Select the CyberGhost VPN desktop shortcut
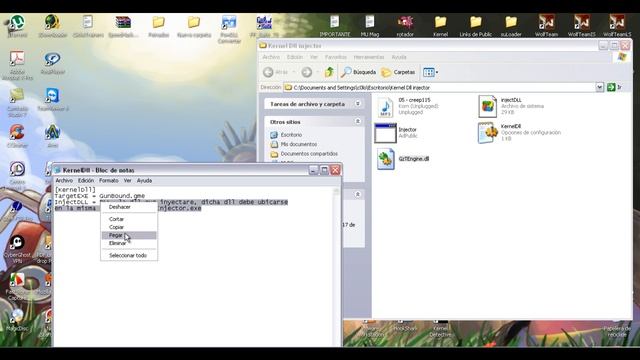640x360 pixels. tap(17, 249)
